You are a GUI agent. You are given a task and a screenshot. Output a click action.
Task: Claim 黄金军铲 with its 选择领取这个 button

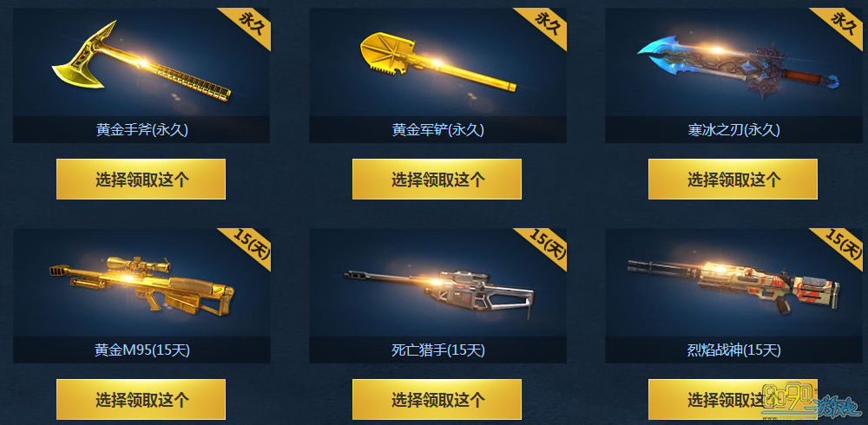437,180
